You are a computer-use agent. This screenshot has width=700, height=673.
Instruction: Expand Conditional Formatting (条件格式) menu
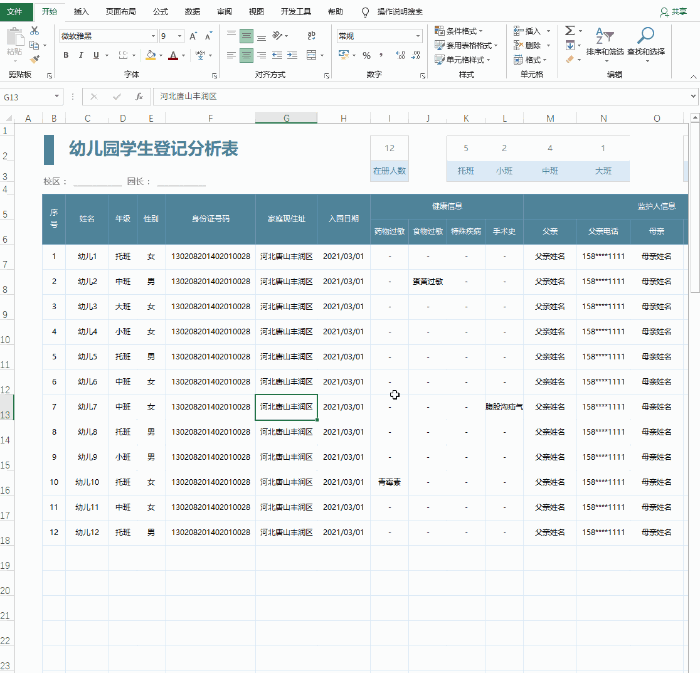click(459, 31)
